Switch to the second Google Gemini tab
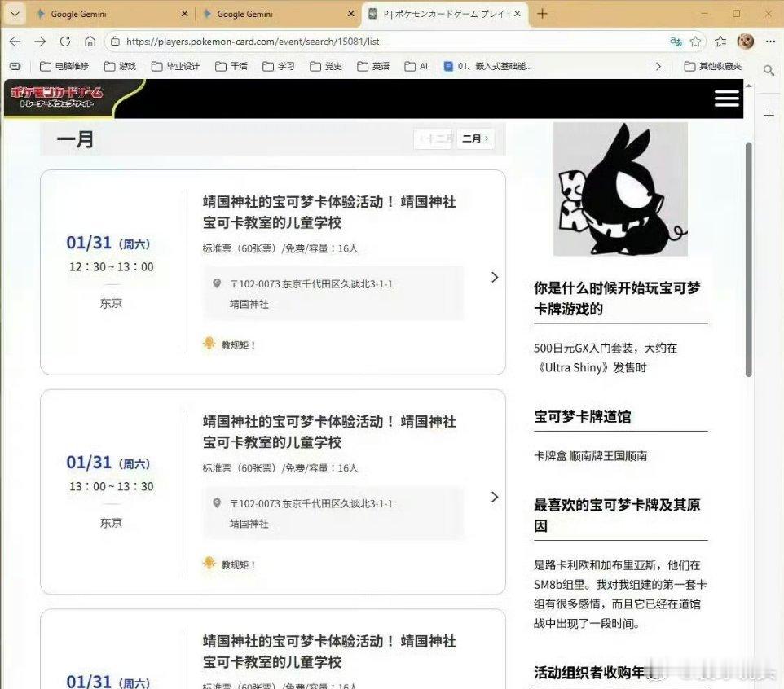This screenshot has height=689, width=784. coord(278,14)
